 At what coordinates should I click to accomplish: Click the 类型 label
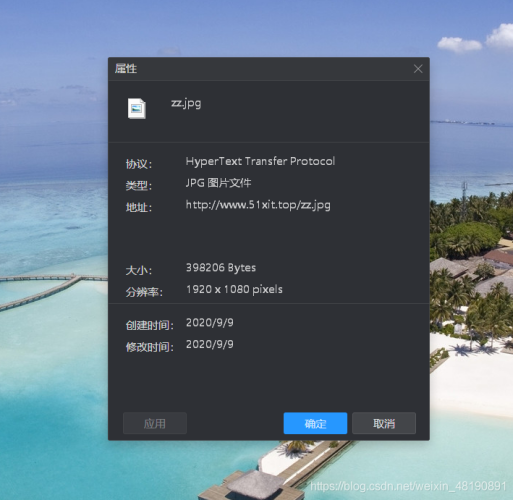click(139, 186)
